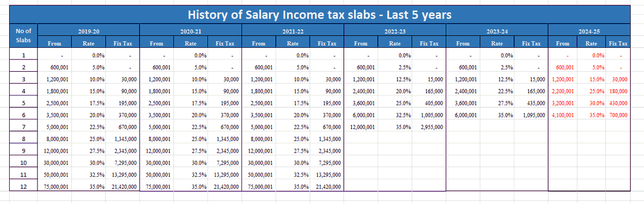Select 3,500,001 in the 2020-21 From column

(x=159, y=115)
